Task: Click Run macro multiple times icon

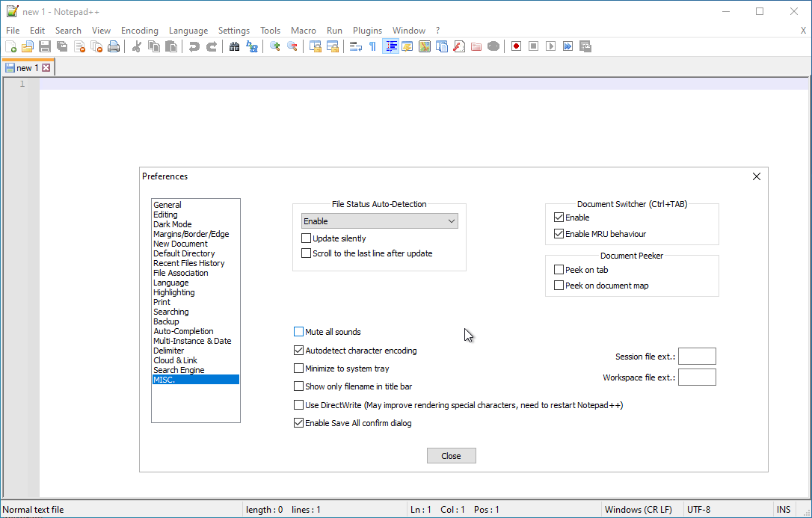Action: [568, 46]
